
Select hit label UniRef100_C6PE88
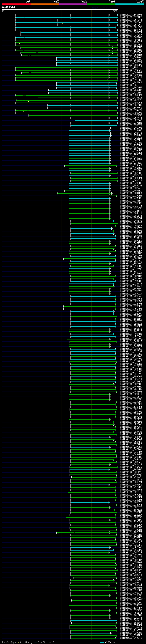131,173
